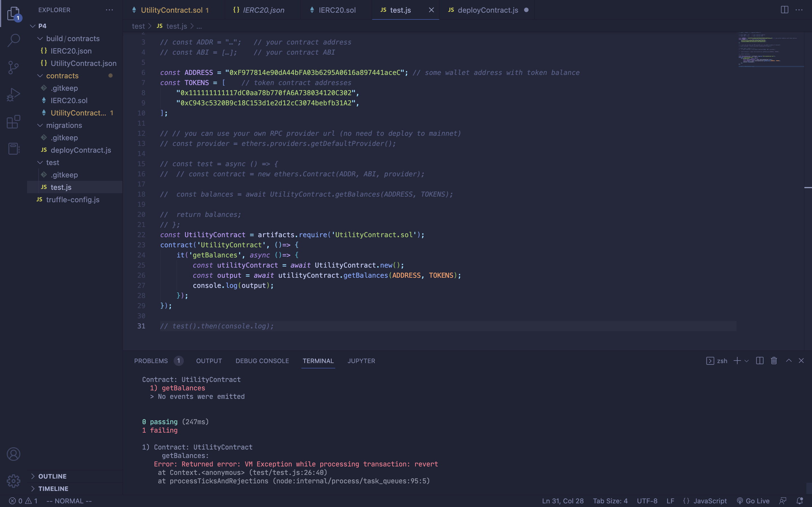Open the UtilityContract.sol file tab
812x507 pixels.
[173, 10]
